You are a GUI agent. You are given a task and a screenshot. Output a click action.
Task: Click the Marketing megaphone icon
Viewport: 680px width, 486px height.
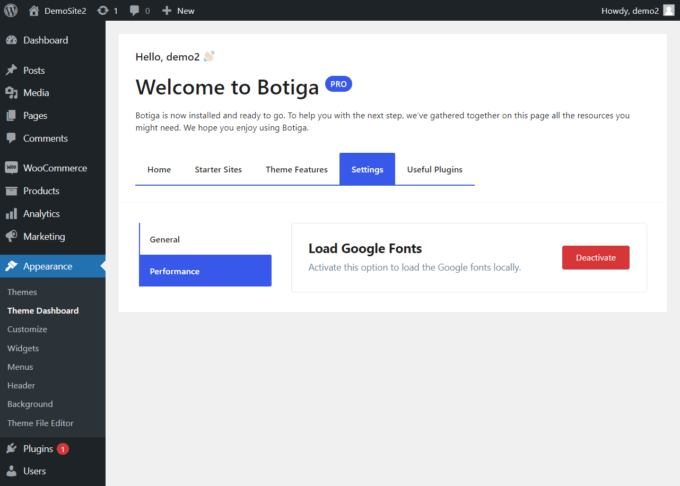[x=11, y=236]
